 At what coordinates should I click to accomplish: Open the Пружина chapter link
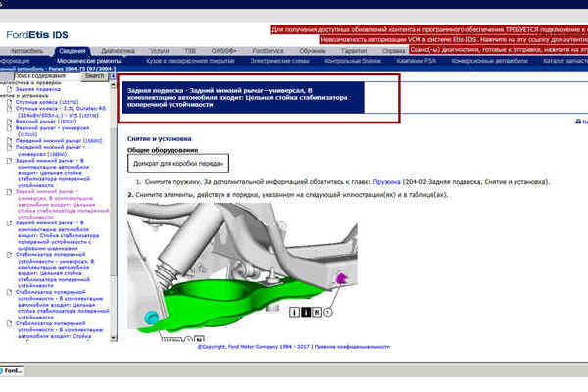(x=387, y=182)
